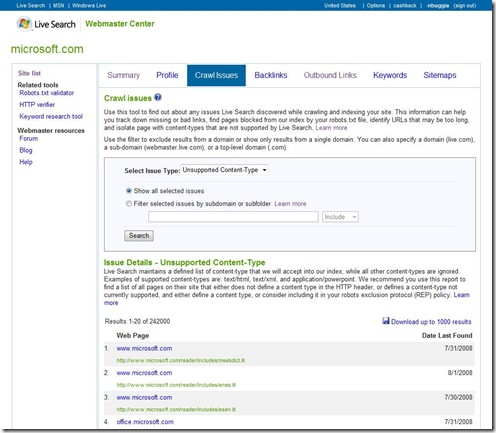Click the Webmaster Center title
Viewport: 496px width, 433px height.
(120, 24)
